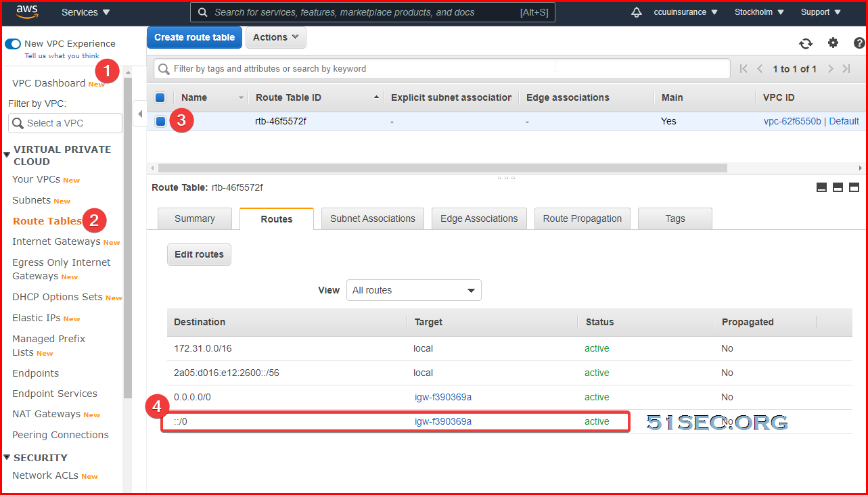Open the Actions dropdown
Screen dimensions: 868x495
[276, 37]
